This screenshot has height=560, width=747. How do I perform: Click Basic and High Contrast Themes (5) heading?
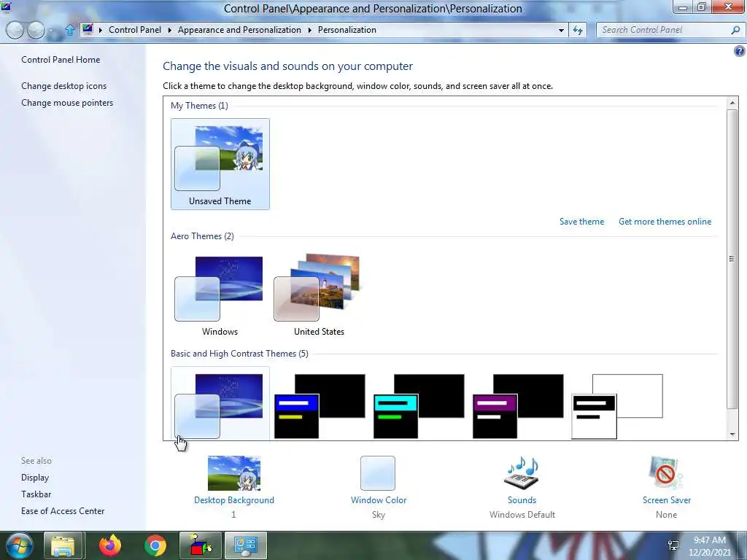(239, 354)
